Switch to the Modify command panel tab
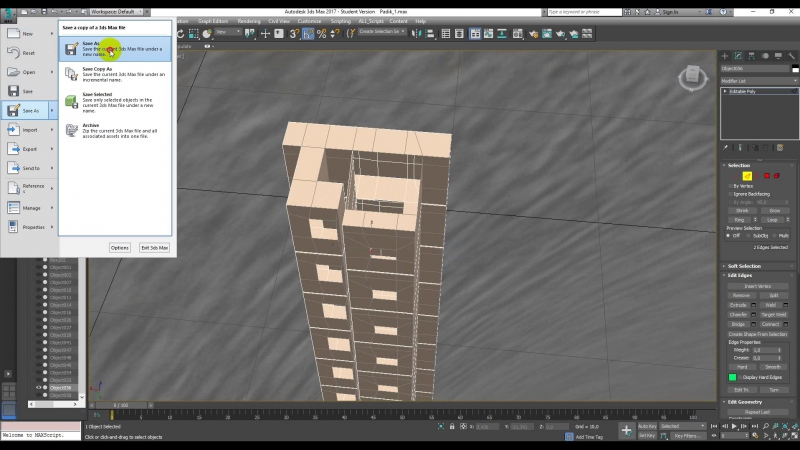This screenshot has width=800, height=450. click(x=738, y=56)
